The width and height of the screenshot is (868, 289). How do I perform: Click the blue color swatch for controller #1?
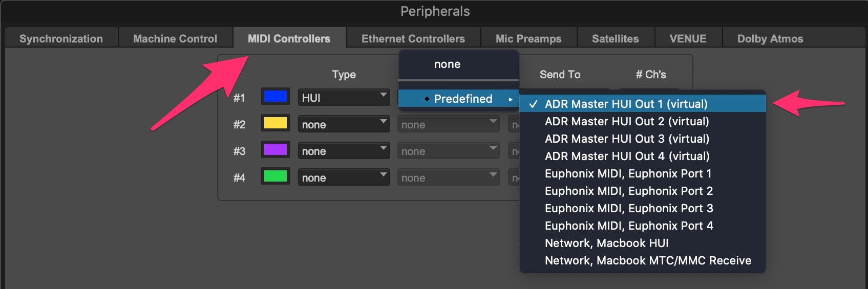coord(276,97)
